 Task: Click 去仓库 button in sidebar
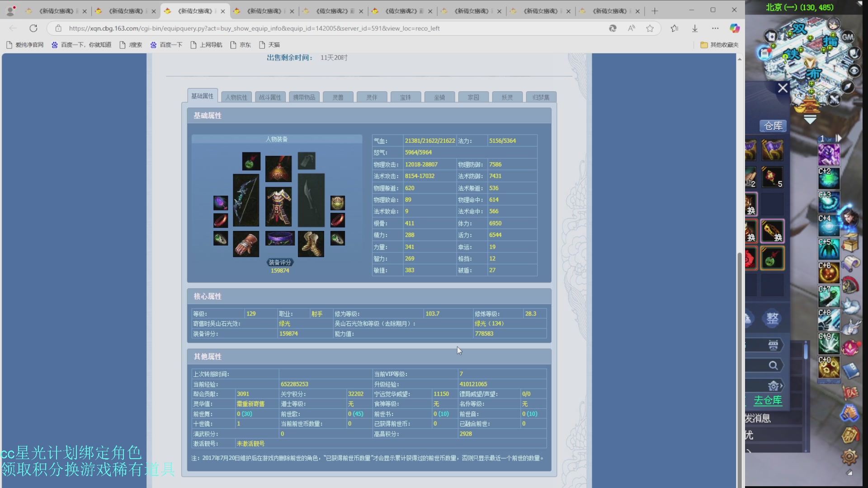[x=769, y=400]
